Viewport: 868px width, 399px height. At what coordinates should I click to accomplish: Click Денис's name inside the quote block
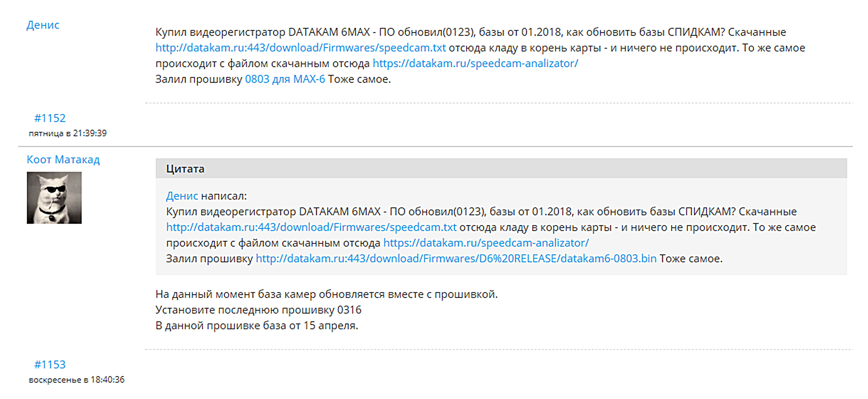(182, 196)
